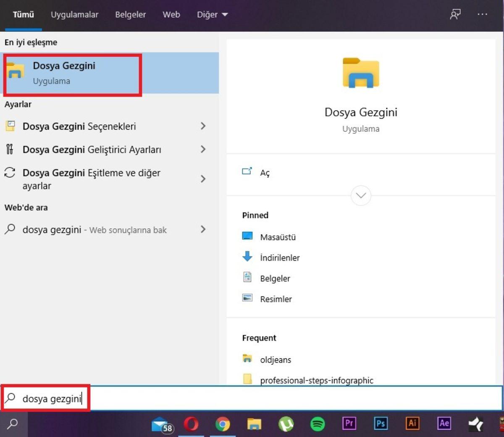The height and width of the screenshot is (437, 504).
Task: Click the feedback person icon
Action: [x=455, y=14]
